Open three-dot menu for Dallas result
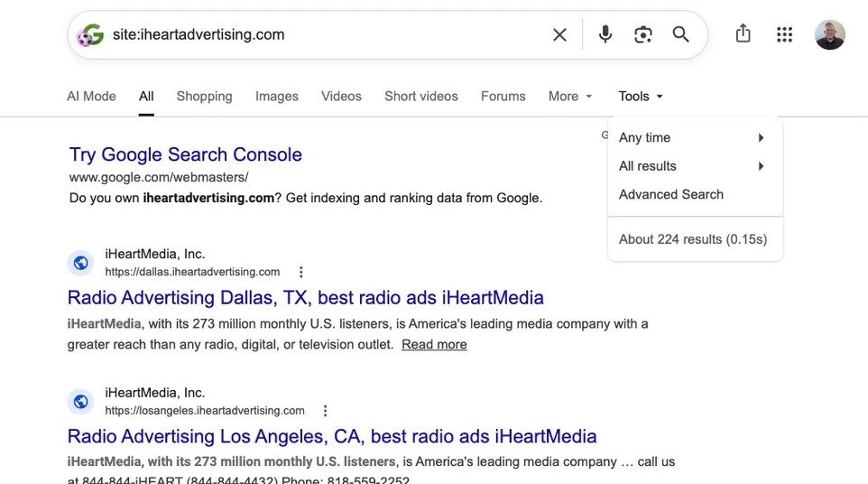The height and width of the screenshot is (484, 868). point(301,272)
